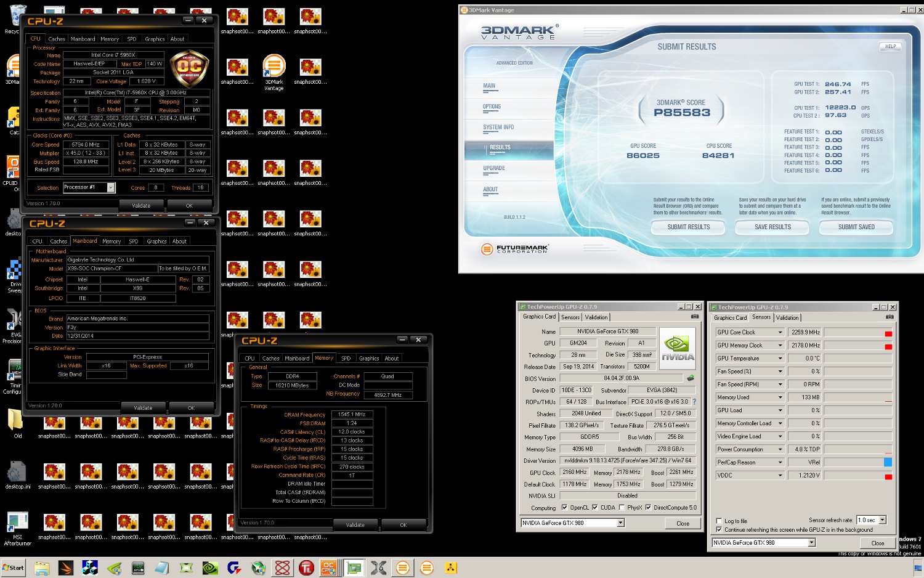The image size is (924, 578).
Task: Open the Processor #1 selection dropdown in CPU-Z
Action: (x=111, y=187)
